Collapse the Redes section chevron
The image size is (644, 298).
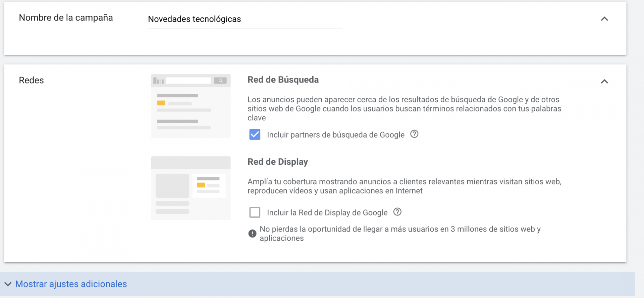click(x=604, y=82)
